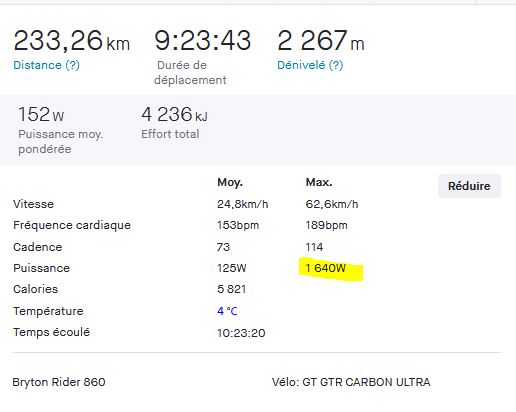Image resolution: width=516 pixels, height=412 pixels.
Task: Click the 5 821 calories value
Action: 231,289
